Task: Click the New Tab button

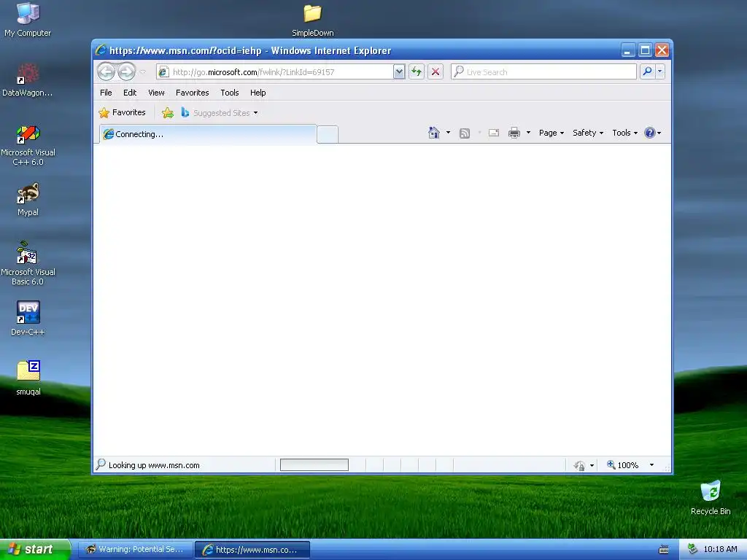Action: coord(328,134)
